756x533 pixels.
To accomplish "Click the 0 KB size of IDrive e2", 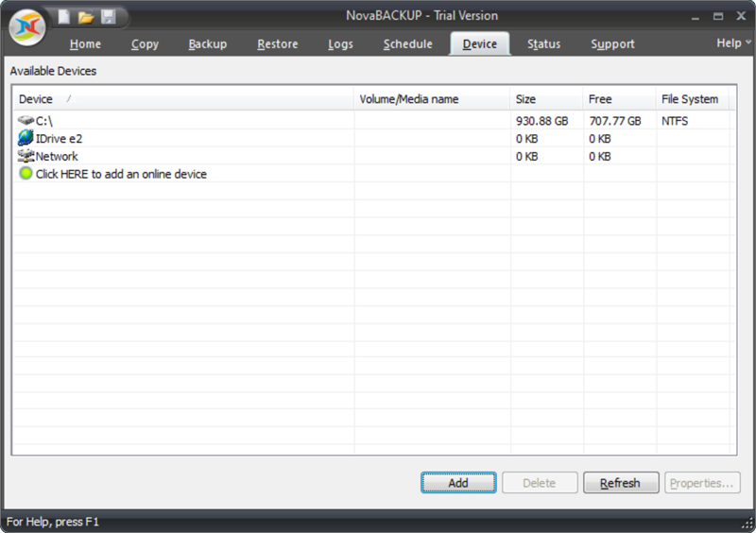I will (526, 138).
